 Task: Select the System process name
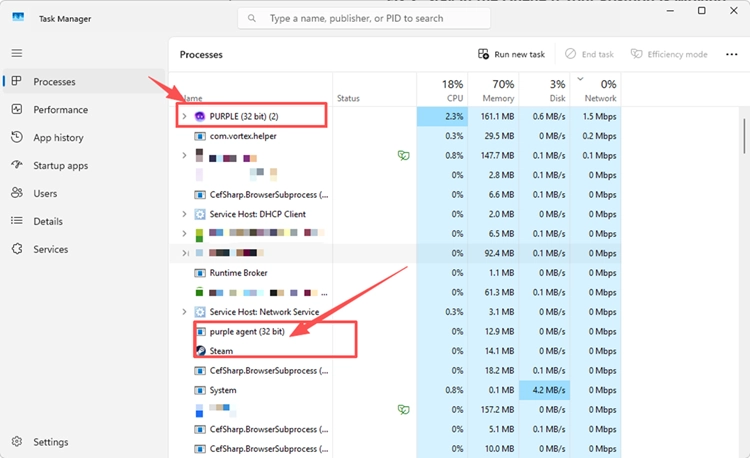click(x=223, y=391)
